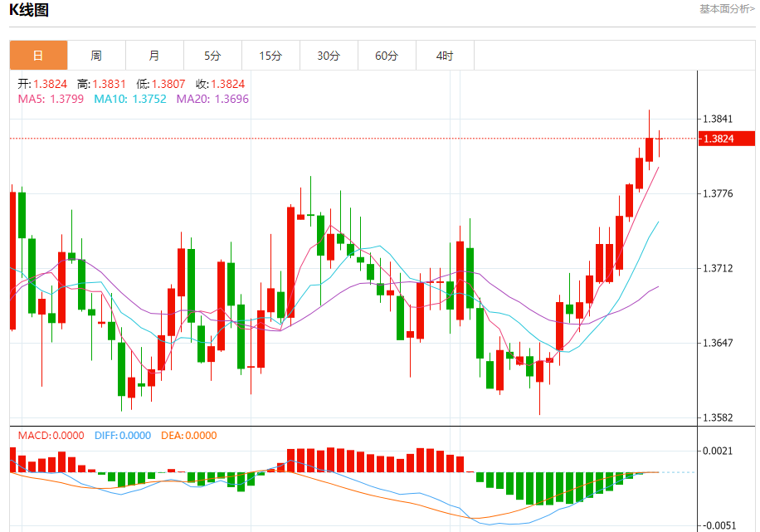Click the red current price tag 1.3824
Screen dimensions: 760x532
pos(727,139)
